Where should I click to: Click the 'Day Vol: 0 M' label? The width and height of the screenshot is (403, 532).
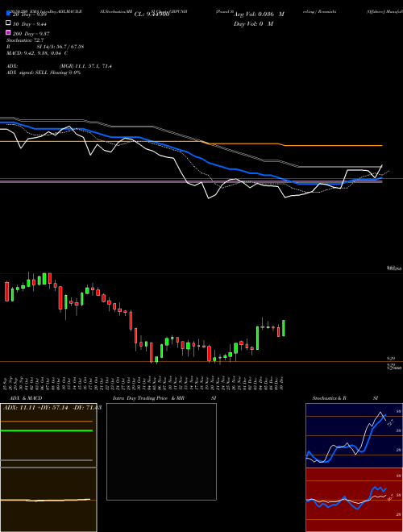coord(253,23)
